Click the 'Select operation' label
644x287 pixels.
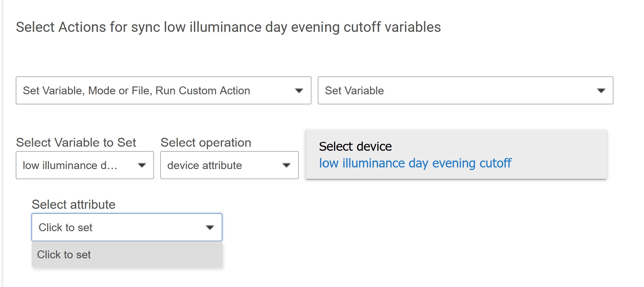pyautogui.click(x=206, y=143)
